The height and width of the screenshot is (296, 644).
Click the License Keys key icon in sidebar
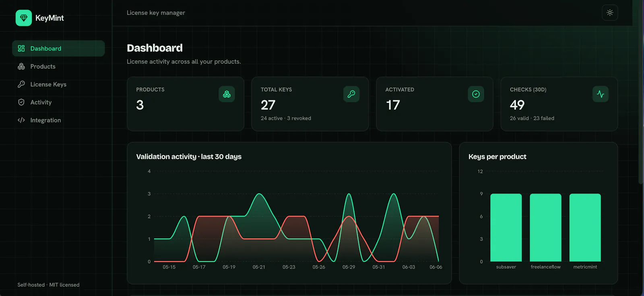pos(21,84)
